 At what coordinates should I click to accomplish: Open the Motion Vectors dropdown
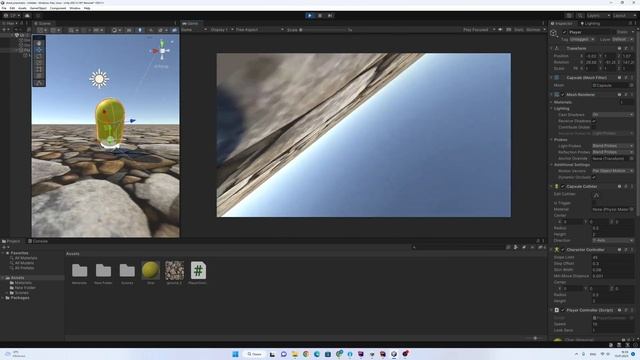[x=613, y=171]
